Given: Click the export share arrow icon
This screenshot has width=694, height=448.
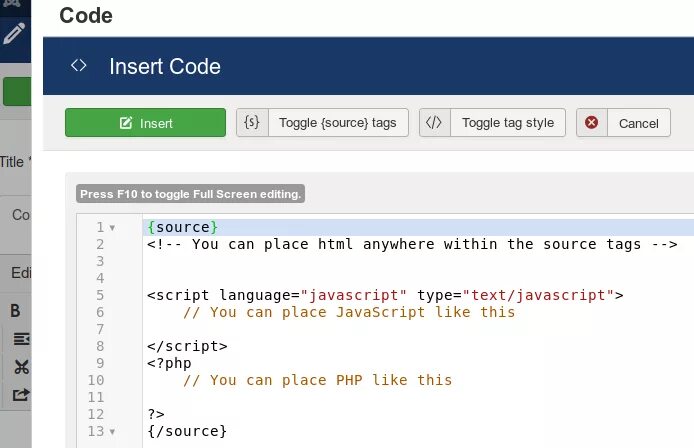Looking at the screenshot, I should [x=21, y=394].
